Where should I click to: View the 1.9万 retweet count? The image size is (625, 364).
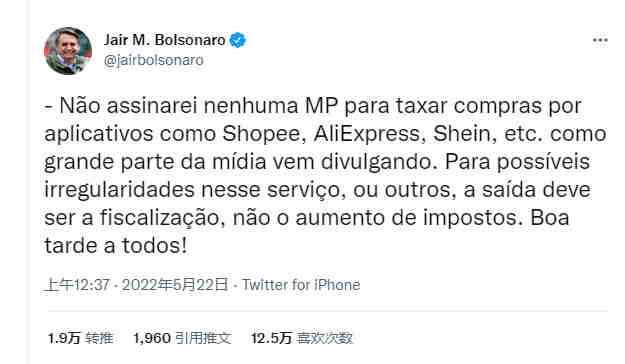pyautogui.click(x=64, y=338)
